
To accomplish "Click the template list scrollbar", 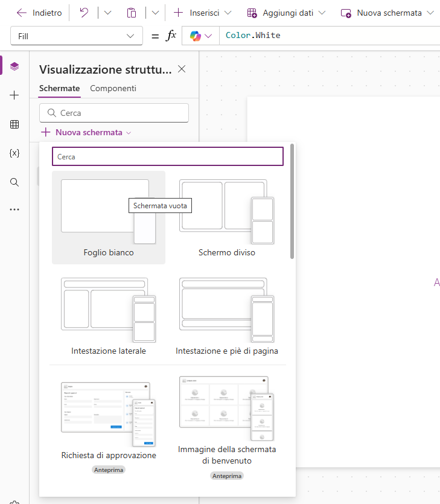I will [292, 202].
